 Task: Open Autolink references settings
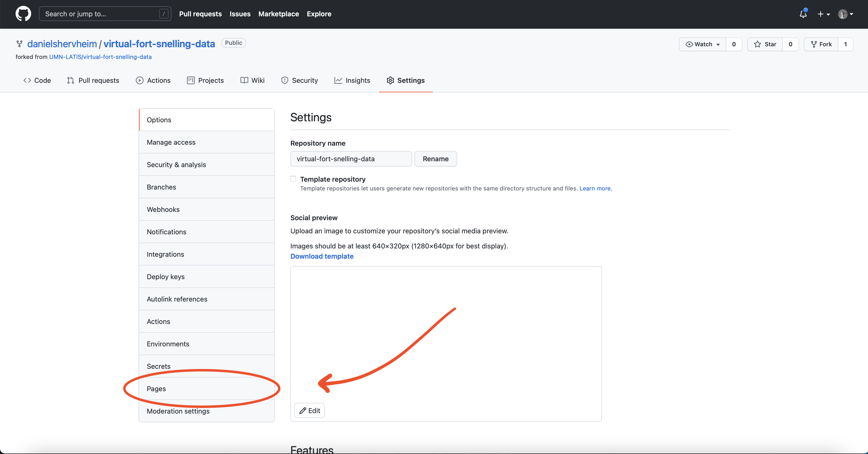[207, 299]
